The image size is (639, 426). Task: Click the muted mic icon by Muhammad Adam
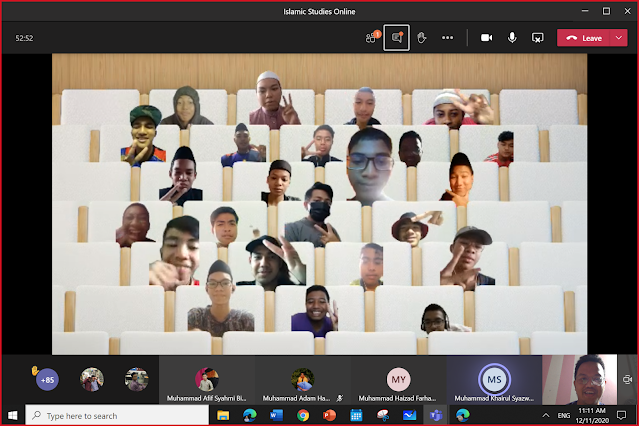[x=339, y=398]
